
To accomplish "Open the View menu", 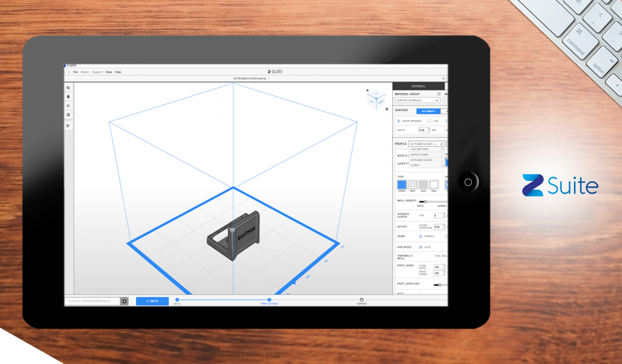I will pos(109,72).
